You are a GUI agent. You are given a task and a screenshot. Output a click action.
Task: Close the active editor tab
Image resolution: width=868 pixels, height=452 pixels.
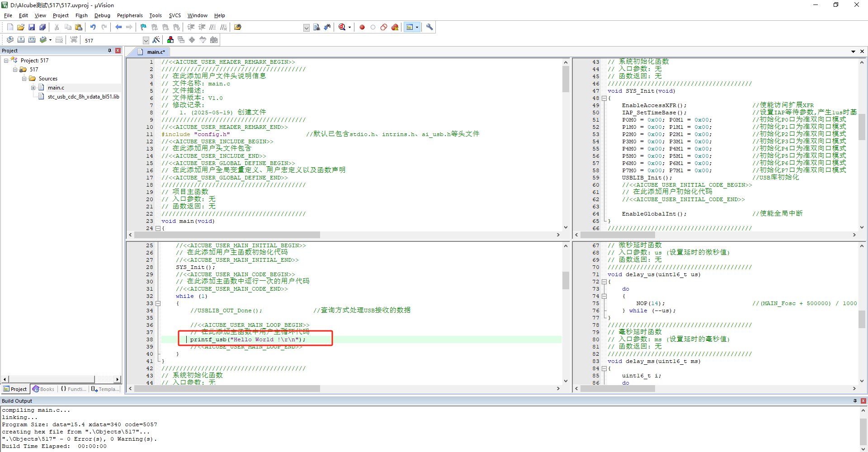862,52
